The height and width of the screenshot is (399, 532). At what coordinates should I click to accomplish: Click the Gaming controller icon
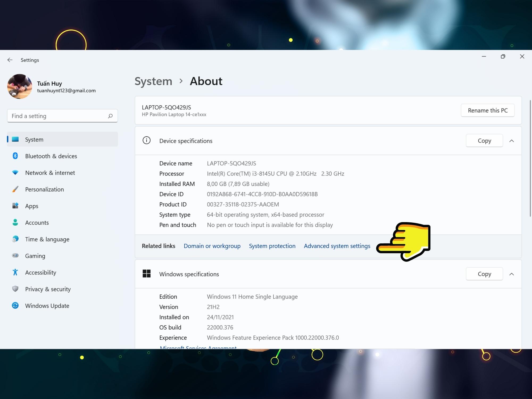[x=15, y=255]
